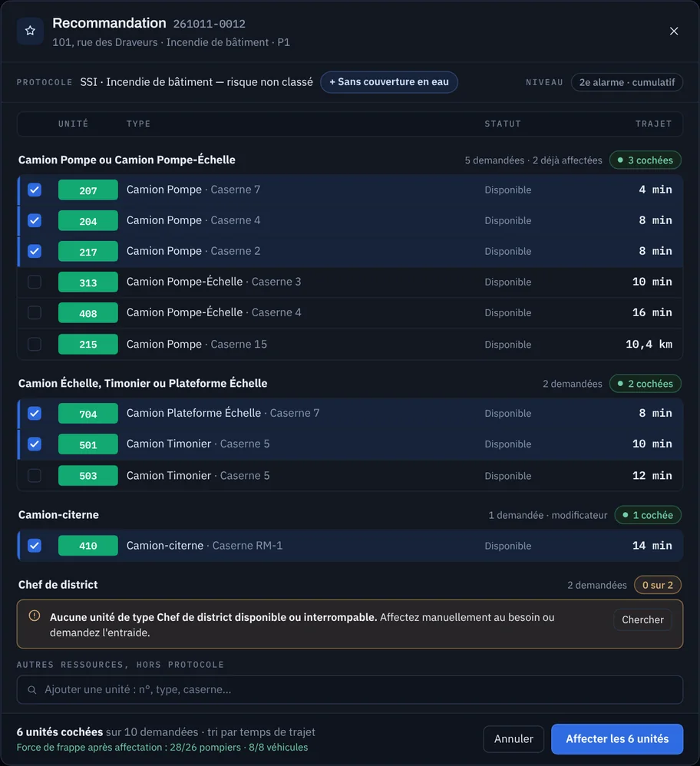Image resolution: width=700 pixels, height=766 pixels.
Task: Tick the checkbox for unit 215
Action: 35,344
